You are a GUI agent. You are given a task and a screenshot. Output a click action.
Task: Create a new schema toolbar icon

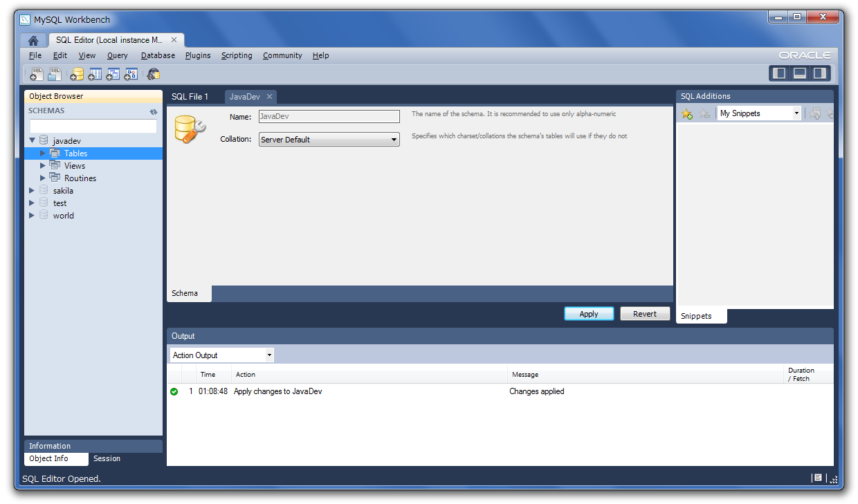[x=76, y=73]
